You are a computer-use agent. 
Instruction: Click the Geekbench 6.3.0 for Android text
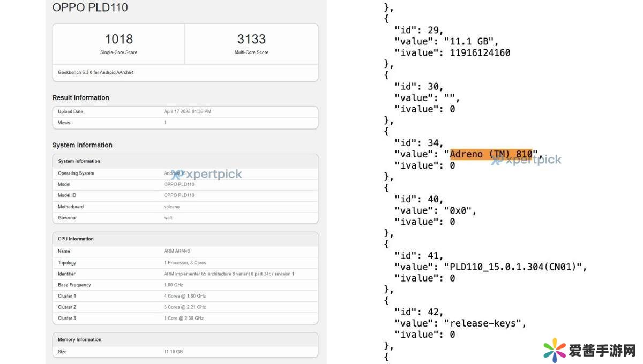(x=96, y=72)
